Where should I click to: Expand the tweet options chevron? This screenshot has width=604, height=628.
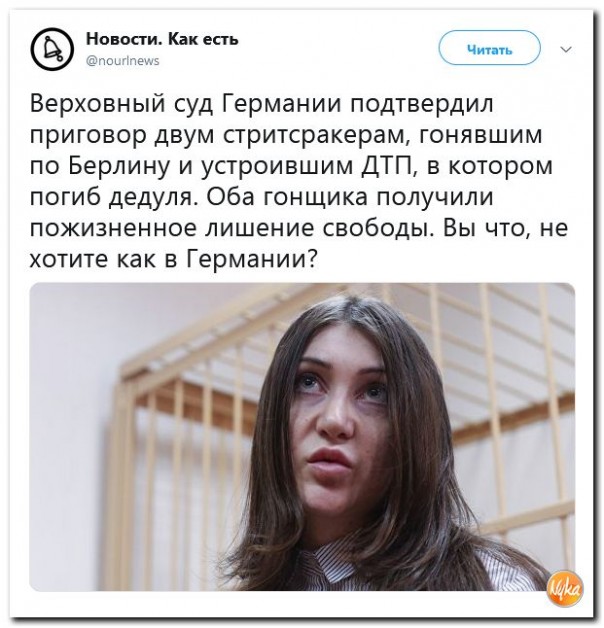click(566, 50)
